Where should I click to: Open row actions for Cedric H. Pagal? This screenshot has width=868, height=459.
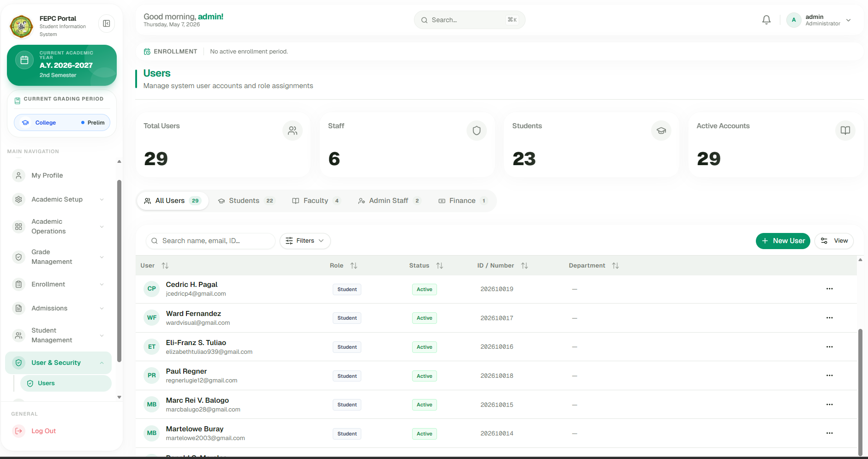tap(829, 289)
